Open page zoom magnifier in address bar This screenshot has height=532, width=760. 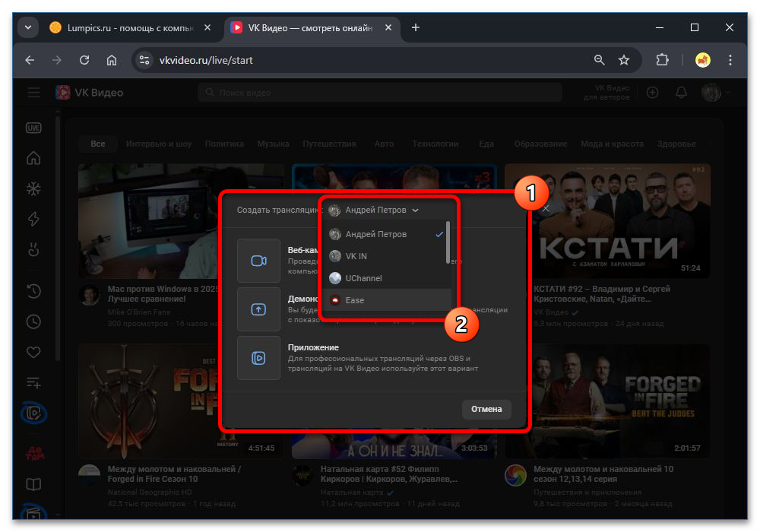[x=599, y=60]
